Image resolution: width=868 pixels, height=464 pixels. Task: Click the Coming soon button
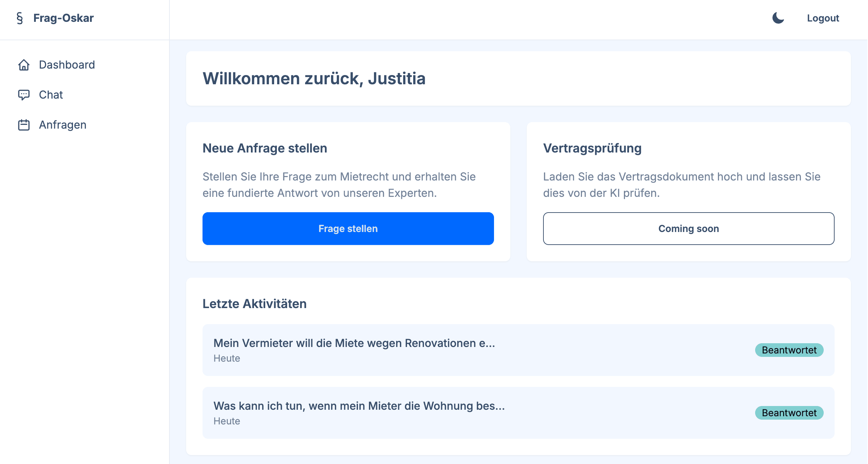tap(688, 228)
